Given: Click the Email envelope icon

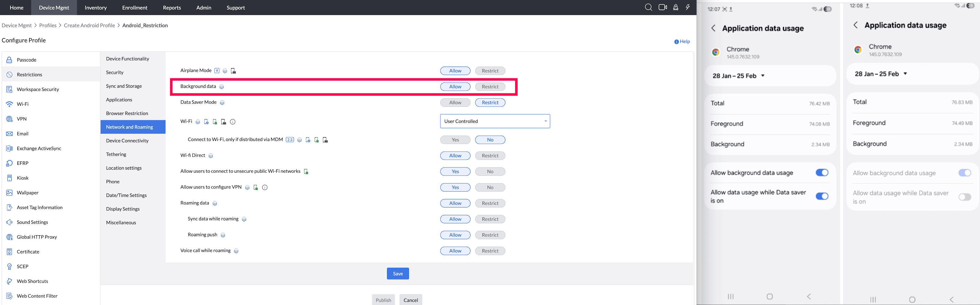Looking at the screenshot, I should point(10,134).
